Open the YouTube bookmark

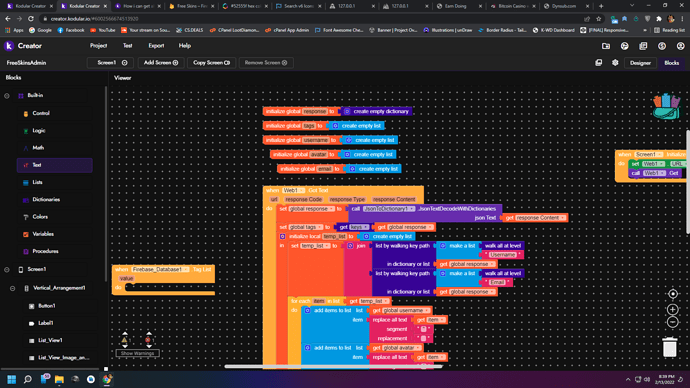102,30
